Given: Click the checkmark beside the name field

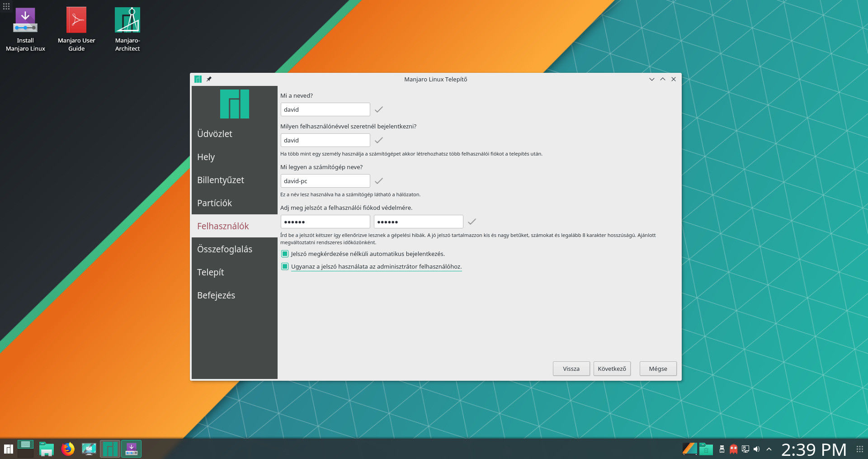Looking at the screenshot, I should pos(379,109).
